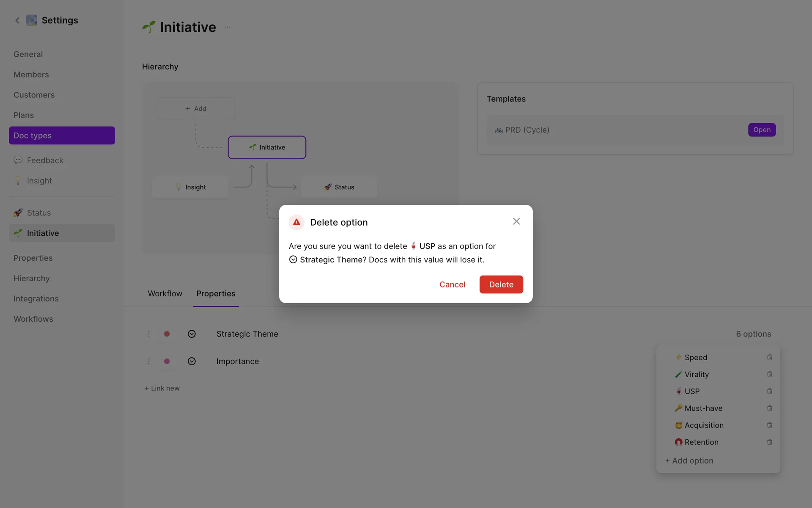Image resolution: width=812 pixels, height=508 pixels.
Task: Delete the Virality option via trash icon
Action: coord(769,374)
